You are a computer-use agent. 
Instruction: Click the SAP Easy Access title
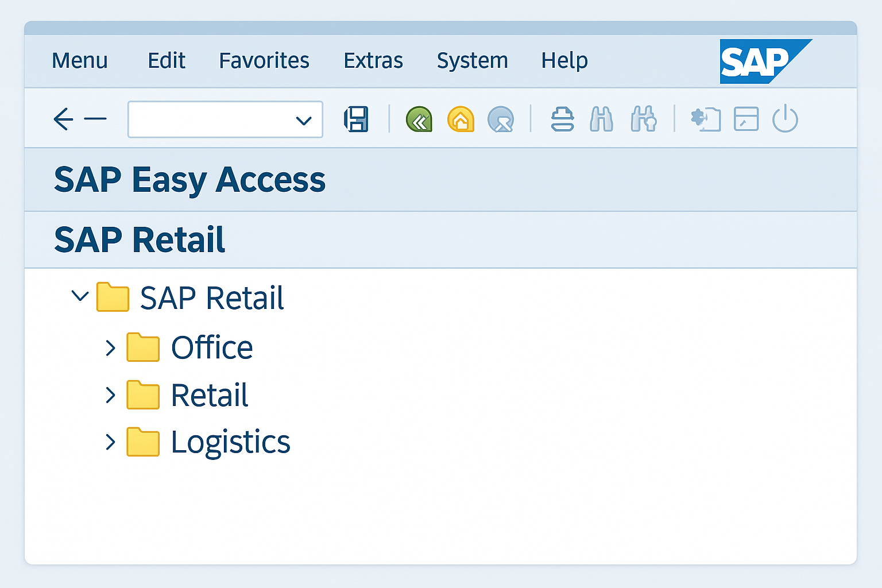(x=190, y=180)
